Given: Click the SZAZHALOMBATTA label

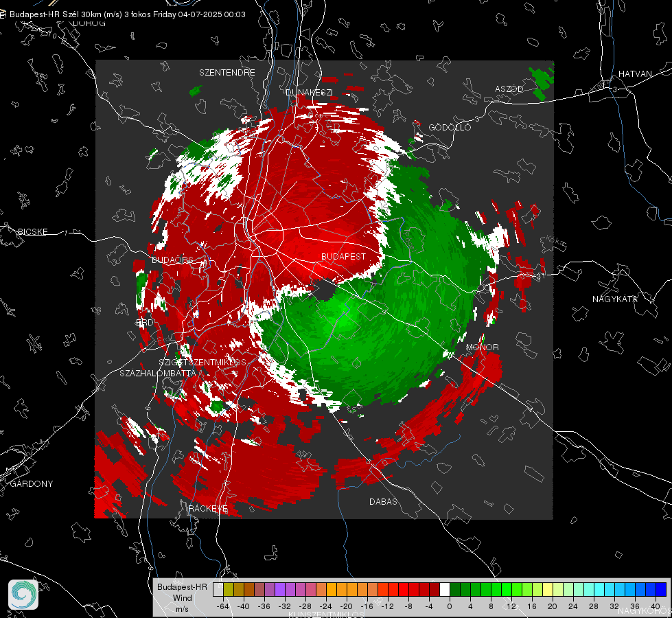Looking at the screenshot, I should [158, 373].
